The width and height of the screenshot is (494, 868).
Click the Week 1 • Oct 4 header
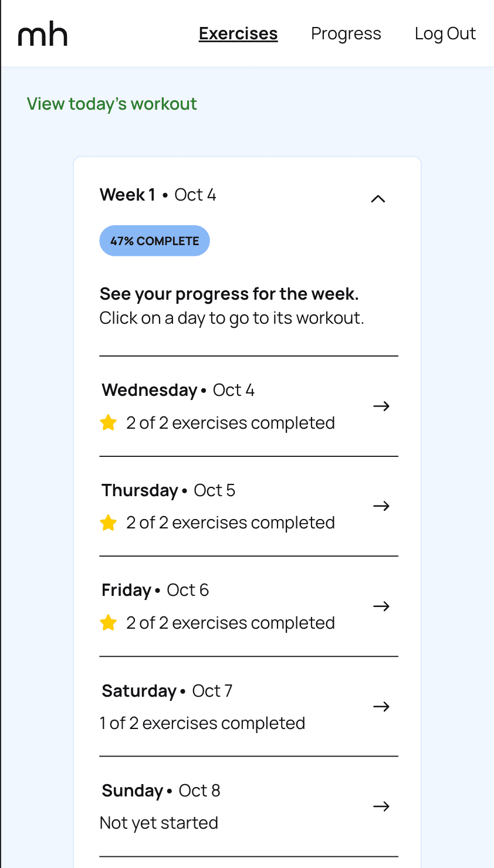click(158, 195)
